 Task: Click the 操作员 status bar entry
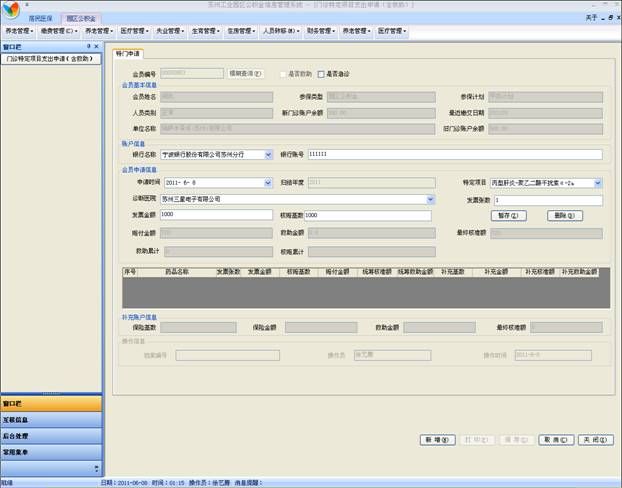pos(209,483)
